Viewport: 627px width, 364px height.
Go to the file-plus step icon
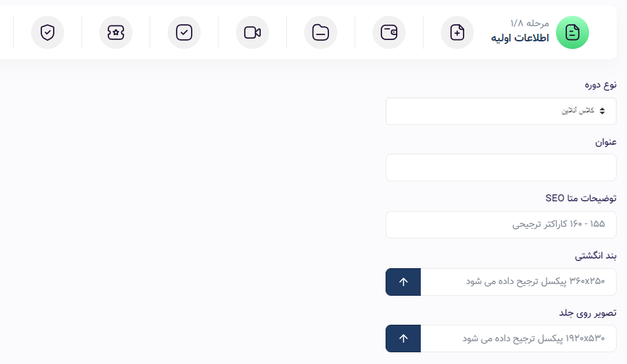tap(457, 32)
